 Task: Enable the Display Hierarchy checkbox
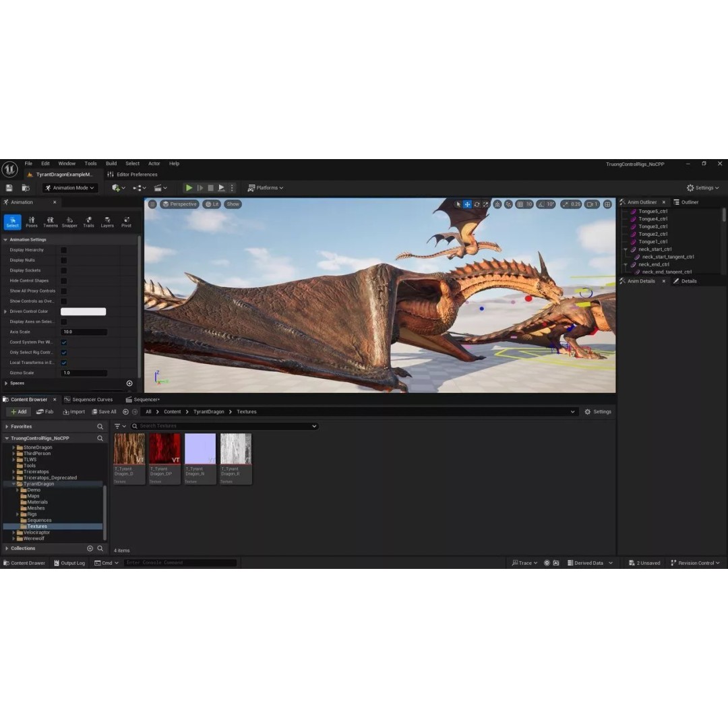[63, 250]
